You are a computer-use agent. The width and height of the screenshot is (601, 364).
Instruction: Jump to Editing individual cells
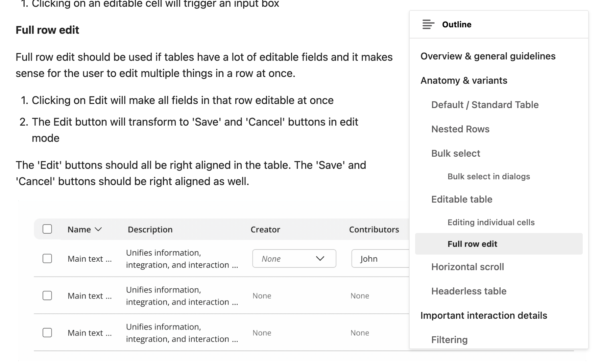coord(491,222)
